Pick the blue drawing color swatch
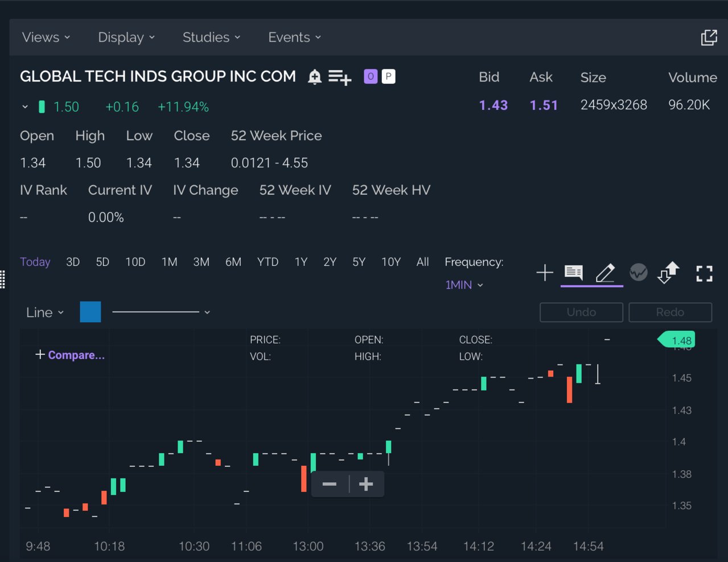Image resolution: width=728 pixels, height=562 pixels. pyautogui.click(x=91, y=312)
